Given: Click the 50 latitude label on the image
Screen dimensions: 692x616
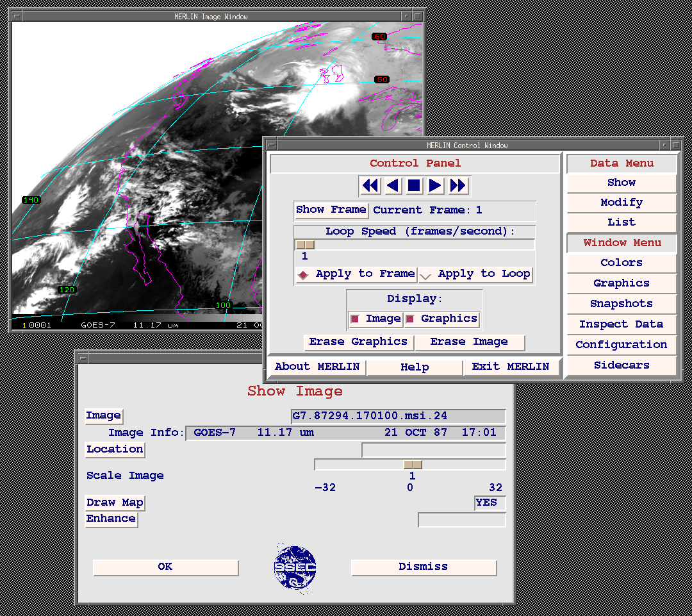Looking at the screenshot, I should 382,79.
